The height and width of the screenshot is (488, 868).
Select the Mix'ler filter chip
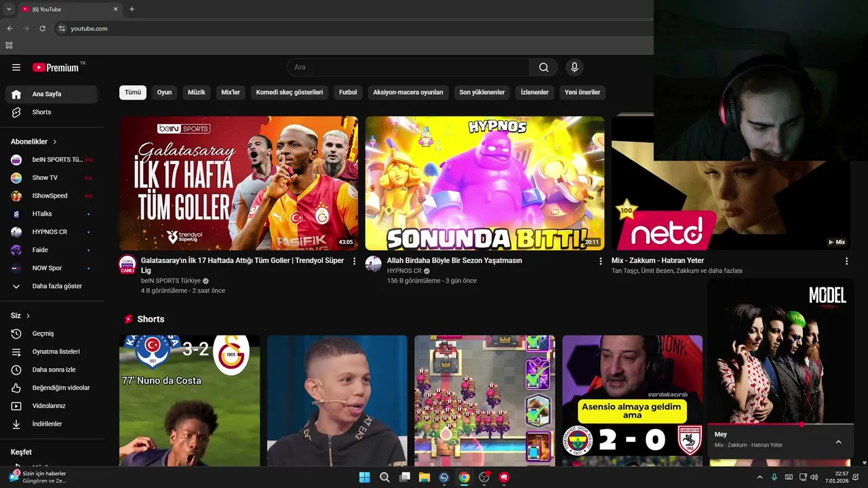pos(231,92)
